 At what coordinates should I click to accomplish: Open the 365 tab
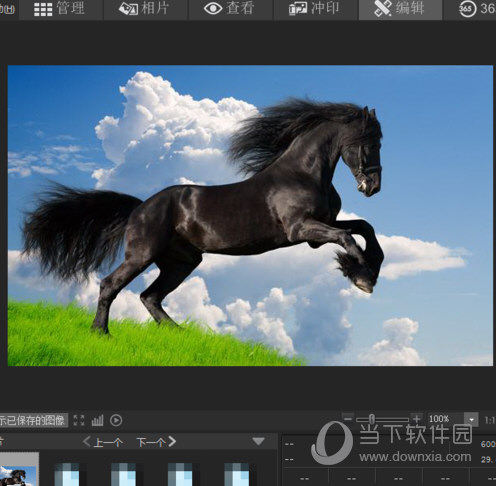pos(477,9)
